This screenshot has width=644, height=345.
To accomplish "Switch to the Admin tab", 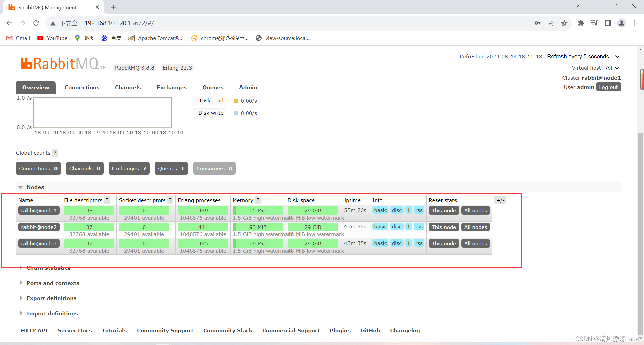I will click(248, 87).
